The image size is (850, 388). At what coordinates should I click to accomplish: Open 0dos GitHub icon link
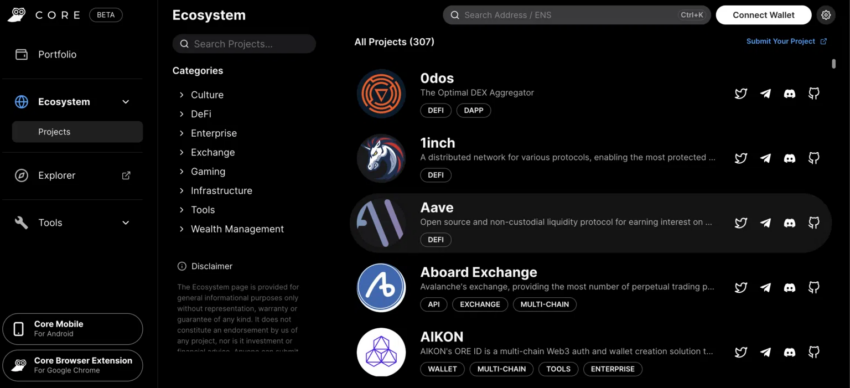814,94
